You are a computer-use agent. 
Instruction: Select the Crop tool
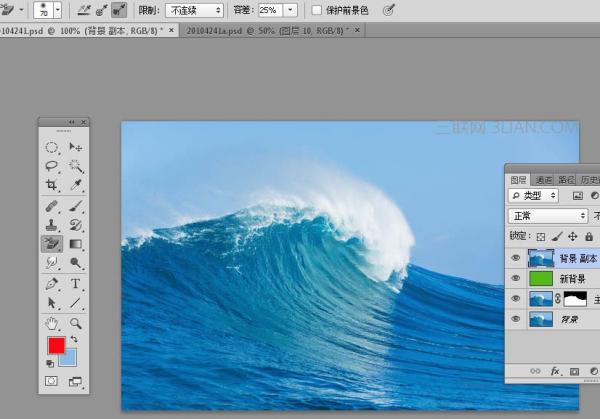point(52,185)
